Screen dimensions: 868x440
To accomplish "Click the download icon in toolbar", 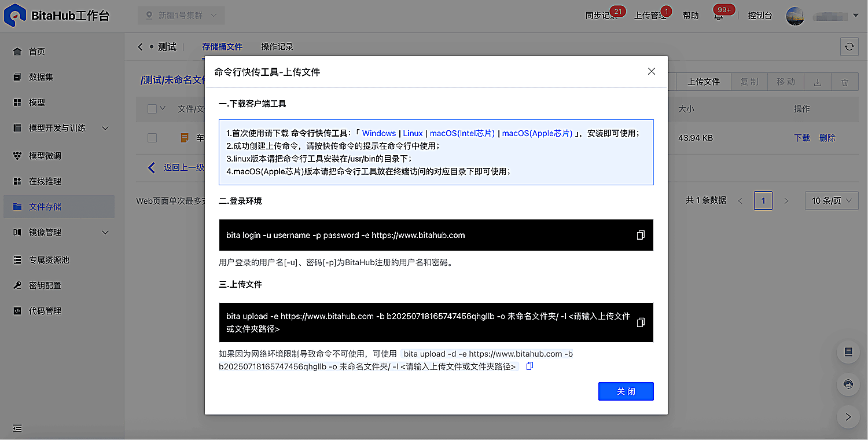I will pyautogui.click(x=818, y=82).
